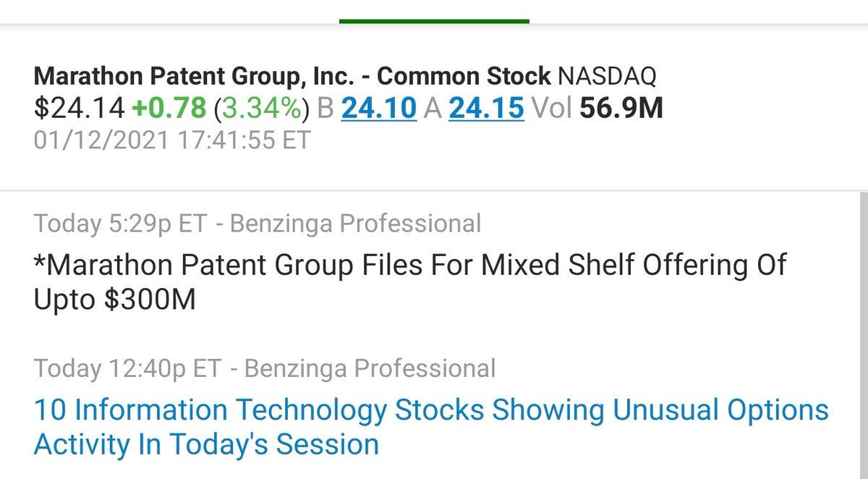Open the ask price 24.15 link
The image size is (868, 479).
[487, 108]
